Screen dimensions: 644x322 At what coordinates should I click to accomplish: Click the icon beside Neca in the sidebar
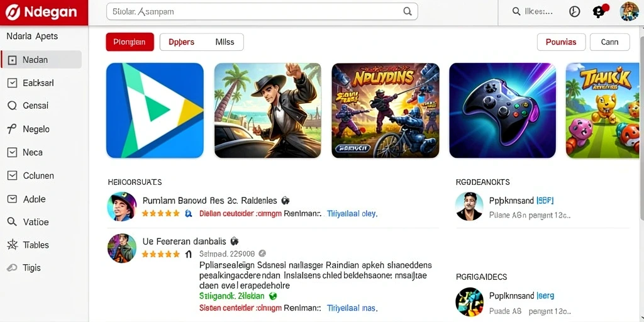[13, 152]
